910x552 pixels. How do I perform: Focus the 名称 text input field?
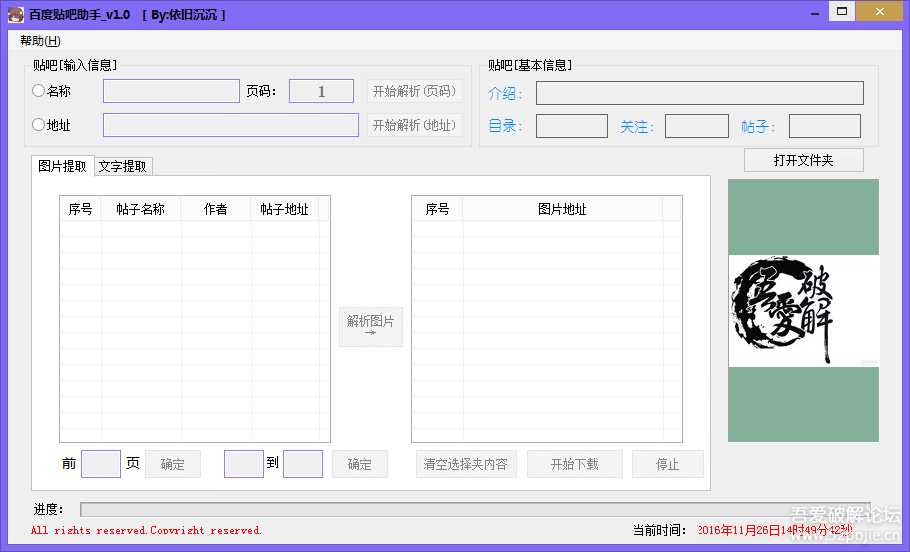[x=171, y=91]
